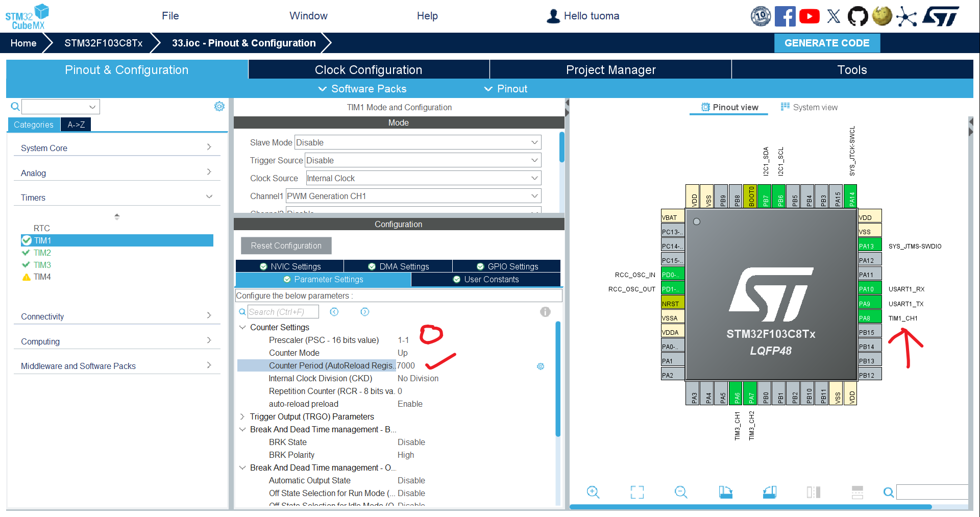Expand the System Core category

(117, 147)
